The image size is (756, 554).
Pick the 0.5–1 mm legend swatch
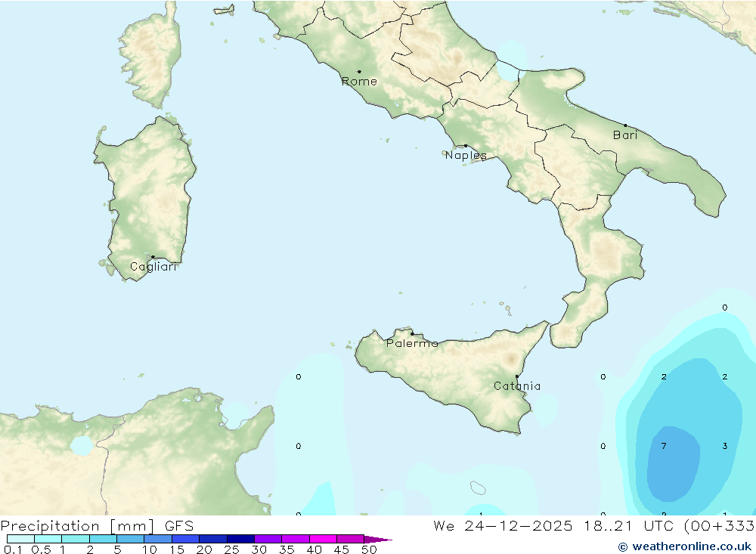pos(48,539)
